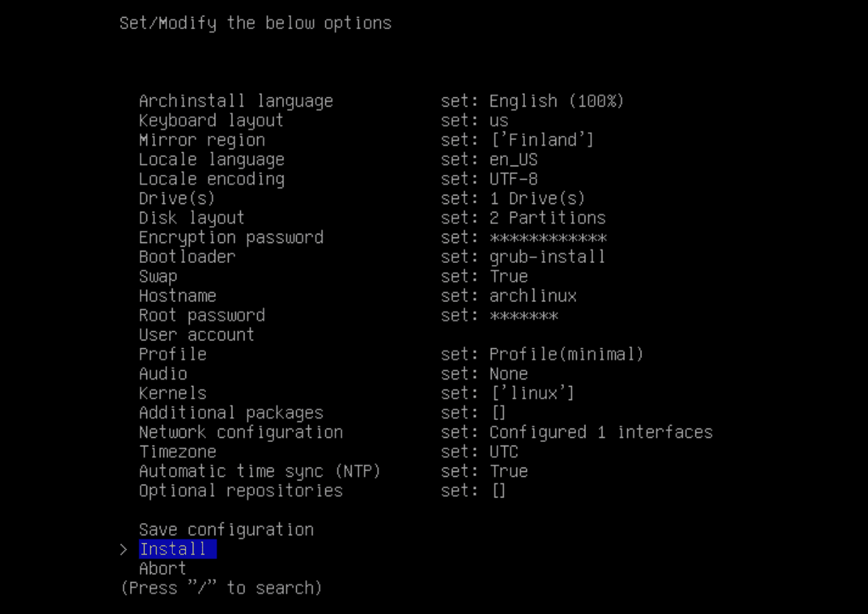Select Locale language menu entry
The height and width of the screenshot is (614, 868).
(x=211, y=160)
